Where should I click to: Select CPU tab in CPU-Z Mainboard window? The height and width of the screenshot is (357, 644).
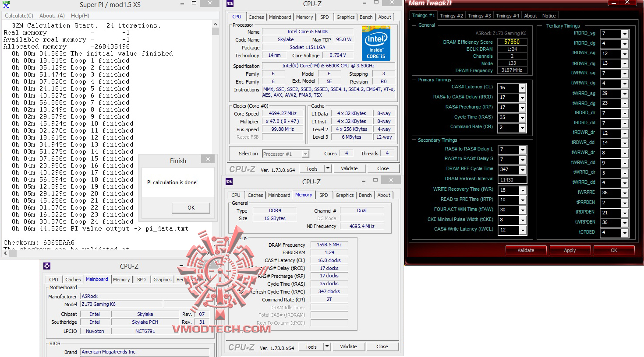coord(53,280)
